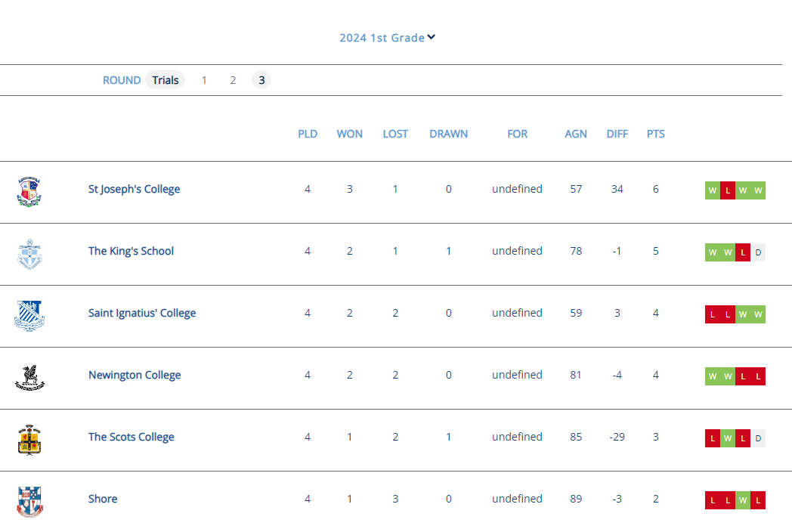This screenshot has height=532, width=792.
Task: Switch to round 1
Action: tap(204, 80)
